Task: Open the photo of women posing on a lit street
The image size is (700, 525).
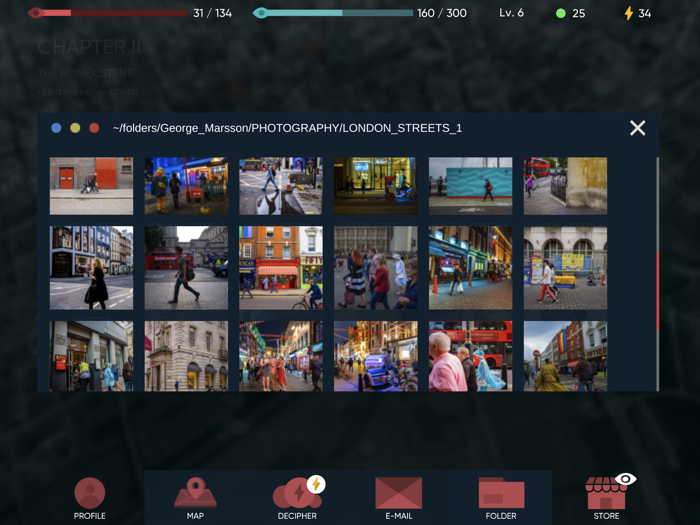Action: pyautogui.click(x=281, y=356)
